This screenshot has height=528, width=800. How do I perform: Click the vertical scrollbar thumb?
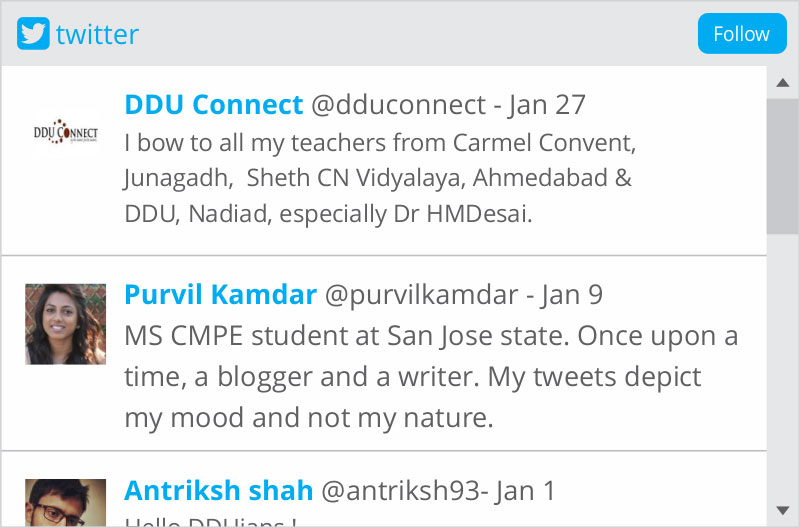click(x=782, y=165)
